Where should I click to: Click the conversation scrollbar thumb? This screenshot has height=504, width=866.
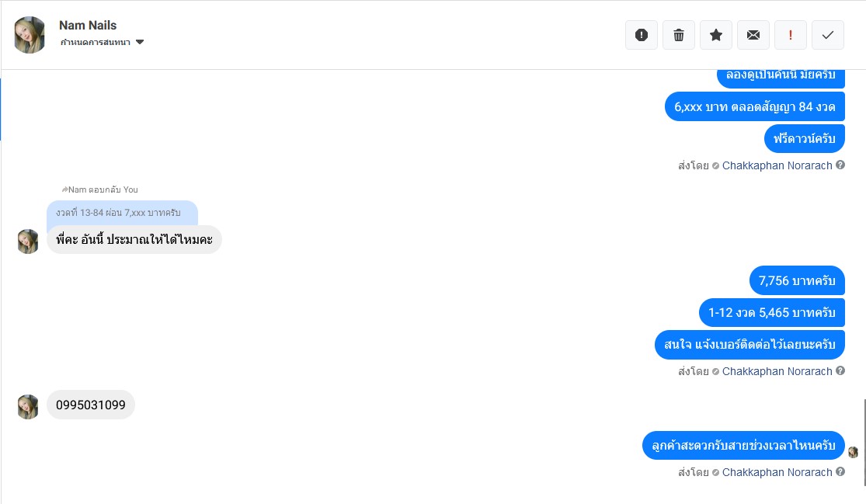point(864,443)
